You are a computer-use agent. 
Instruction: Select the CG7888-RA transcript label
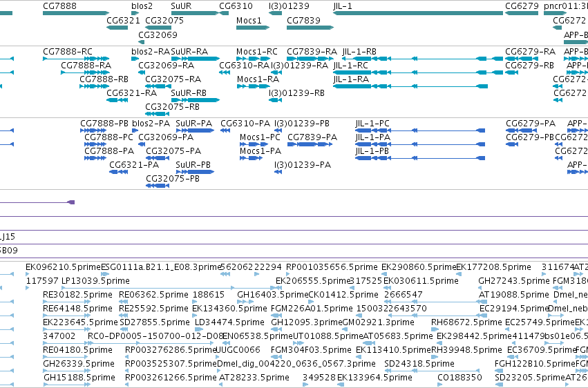click(86, 65)
